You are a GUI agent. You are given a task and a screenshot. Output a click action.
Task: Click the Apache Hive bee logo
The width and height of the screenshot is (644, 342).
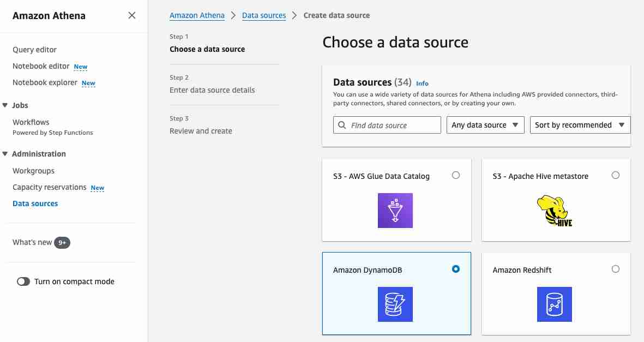(x=554, y=211)
